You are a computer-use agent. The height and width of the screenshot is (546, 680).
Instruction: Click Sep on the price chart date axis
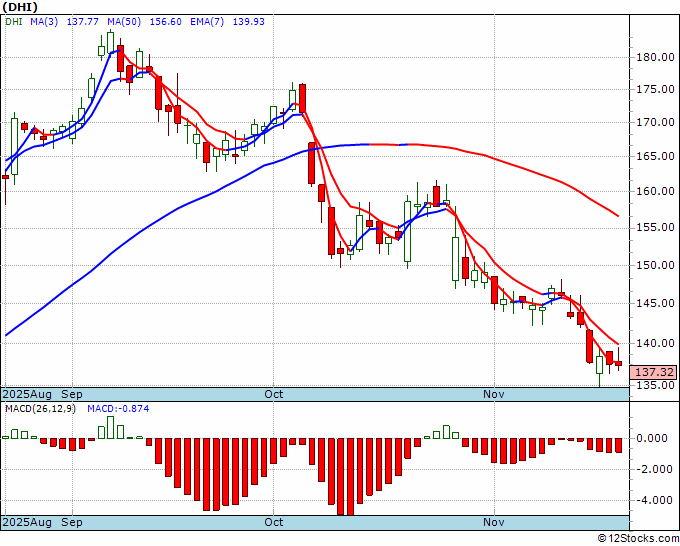[72, 394]
